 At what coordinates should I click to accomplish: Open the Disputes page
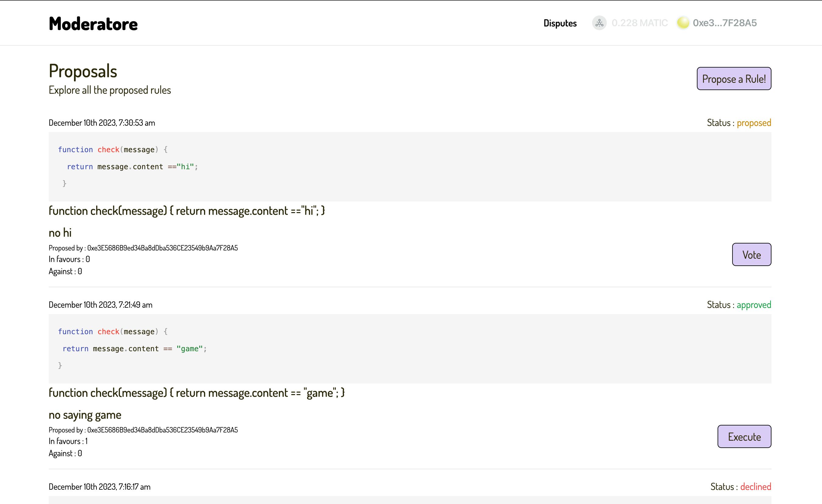coord(560,23)
